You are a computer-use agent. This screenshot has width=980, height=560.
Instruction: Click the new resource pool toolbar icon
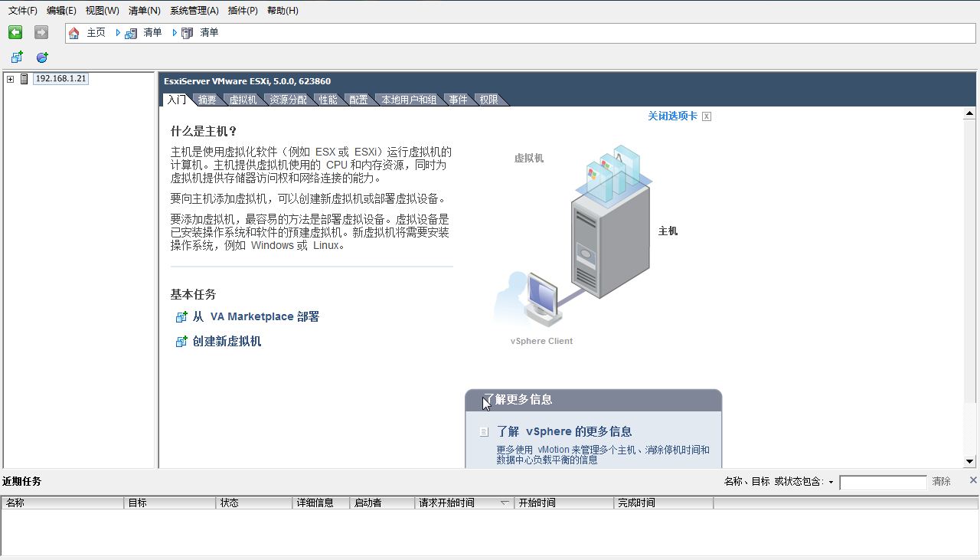[42, 57]
